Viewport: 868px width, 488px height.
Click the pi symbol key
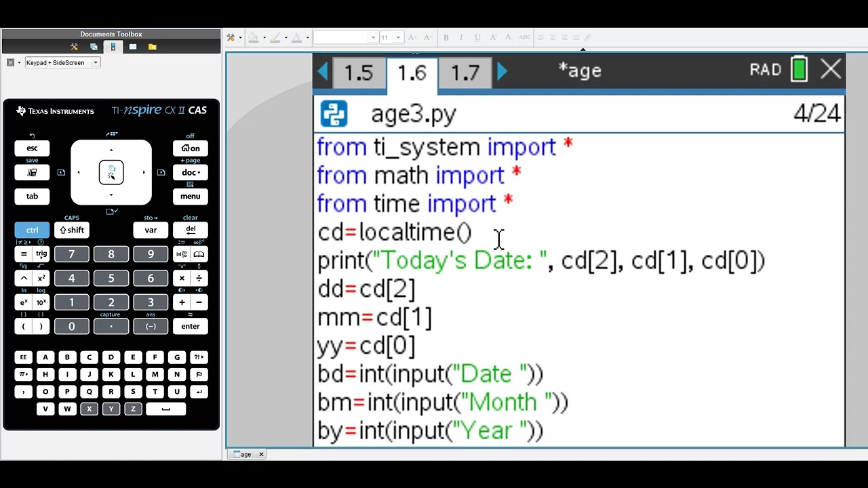point(24,374)
